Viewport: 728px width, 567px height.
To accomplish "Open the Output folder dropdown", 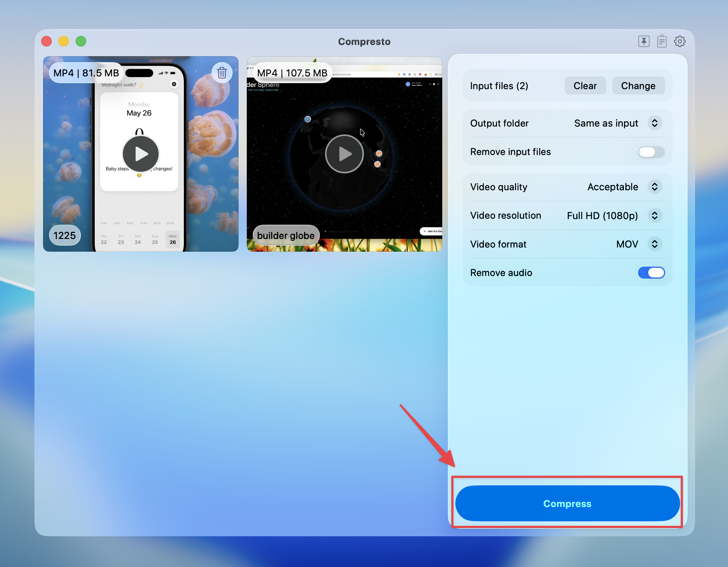I will [654, 123].
